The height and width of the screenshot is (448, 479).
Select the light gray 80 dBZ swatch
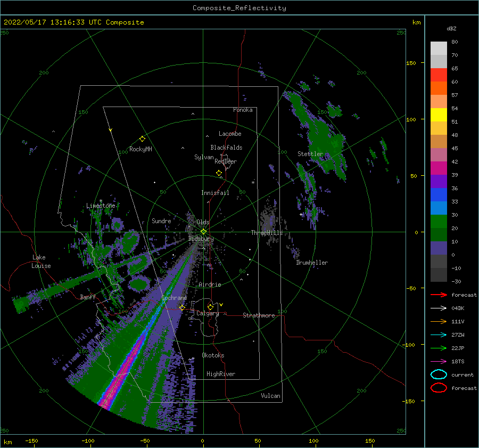tap(439, 48)
